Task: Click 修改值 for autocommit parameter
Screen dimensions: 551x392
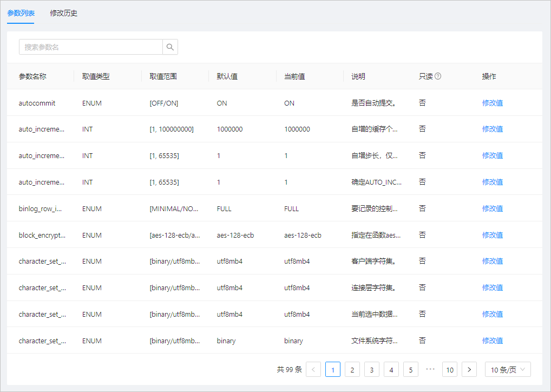Action: pos(493,103)
